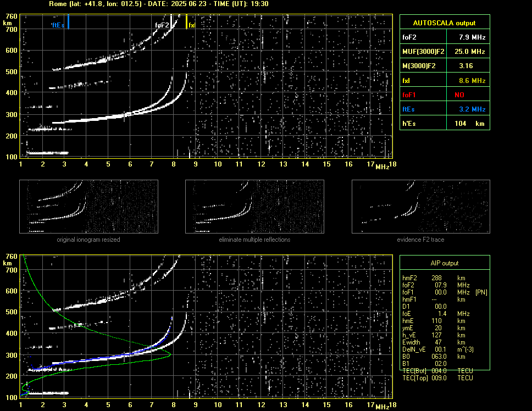Click the foF1 label in AUTOSCALA table
This screenshot has height=411, width=532.
(x=409, y=95)
